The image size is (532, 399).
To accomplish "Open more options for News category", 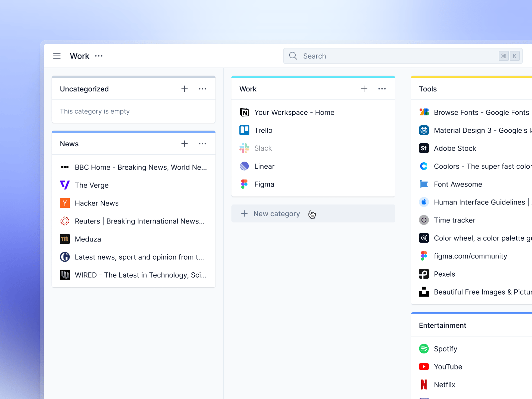I will pos(202,144).
